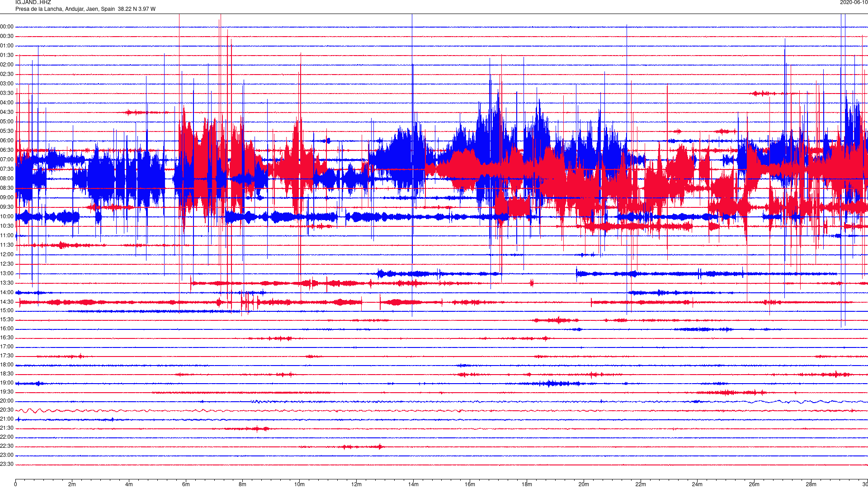Click the 10m tick on the minute axis
The height and width of the screenshot is (488, 868).
(x=299, y=484)
